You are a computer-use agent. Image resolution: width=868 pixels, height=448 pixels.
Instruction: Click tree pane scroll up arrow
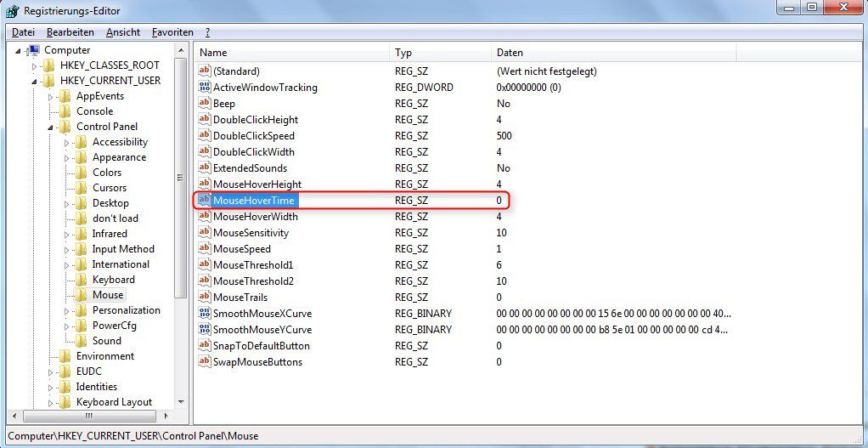click(180, 50)
